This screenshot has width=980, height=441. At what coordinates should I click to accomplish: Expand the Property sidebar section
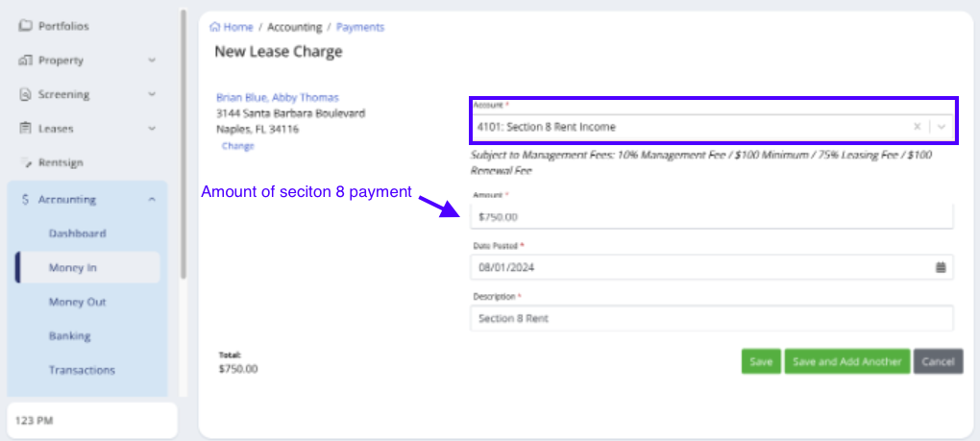(x=152, y=61)
